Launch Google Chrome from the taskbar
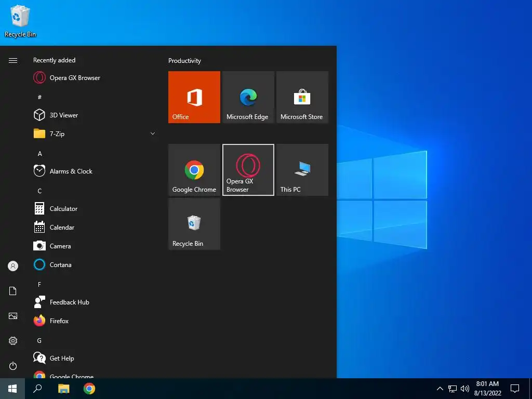532x399 pixels. tap(89, 389)
